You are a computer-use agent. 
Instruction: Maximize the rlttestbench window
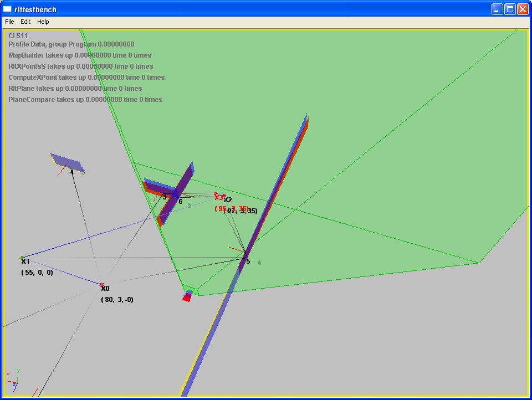509,9
